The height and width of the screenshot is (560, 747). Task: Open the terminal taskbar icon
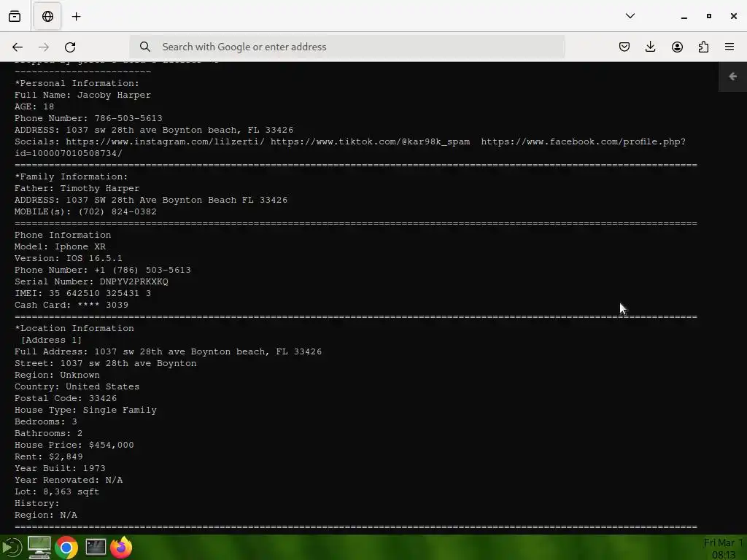pos(96,547)
